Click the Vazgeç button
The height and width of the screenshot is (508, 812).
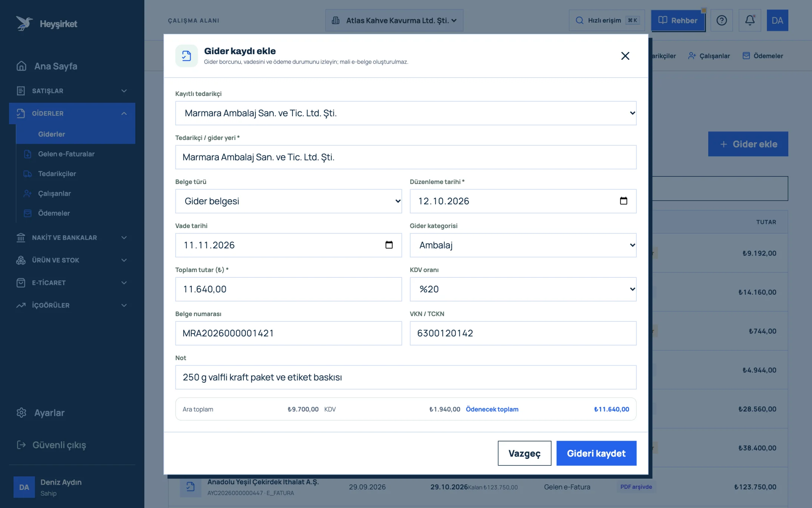(524, 453)
